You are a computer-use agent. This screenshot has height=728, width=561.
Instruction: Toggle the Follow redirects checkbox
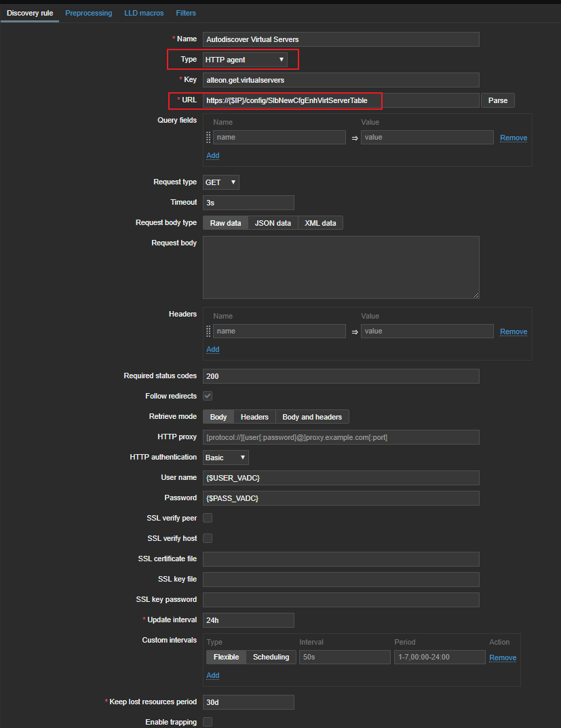click(x=208, y=396)
